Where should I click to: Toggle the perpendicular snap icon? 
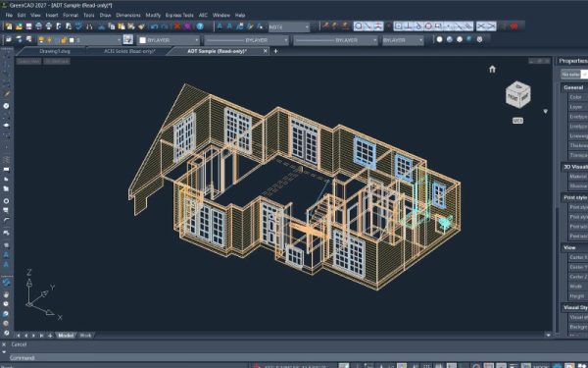409,26
